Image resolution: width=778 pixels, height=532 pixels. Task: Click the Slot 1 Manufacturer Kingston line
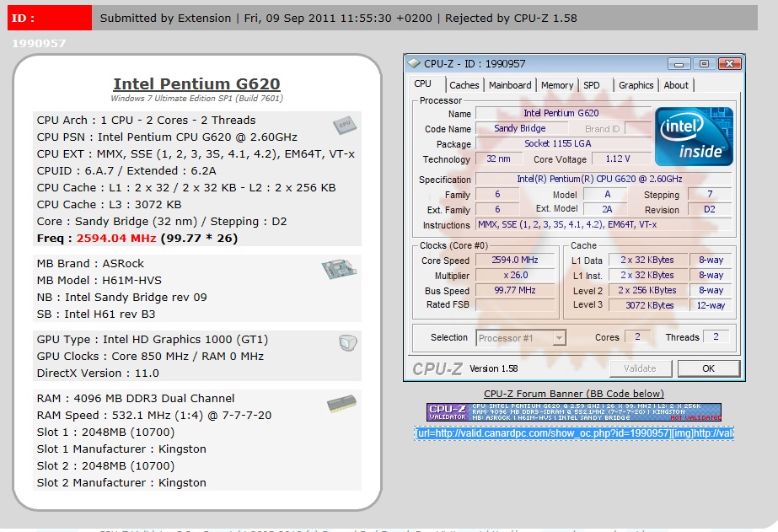pos(121,449)
